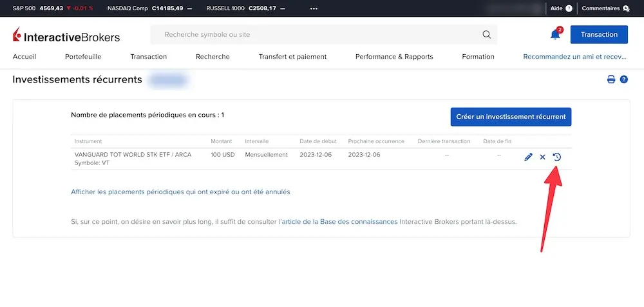Click RUSSELL 1000 ticker quote

click(245, 8)
